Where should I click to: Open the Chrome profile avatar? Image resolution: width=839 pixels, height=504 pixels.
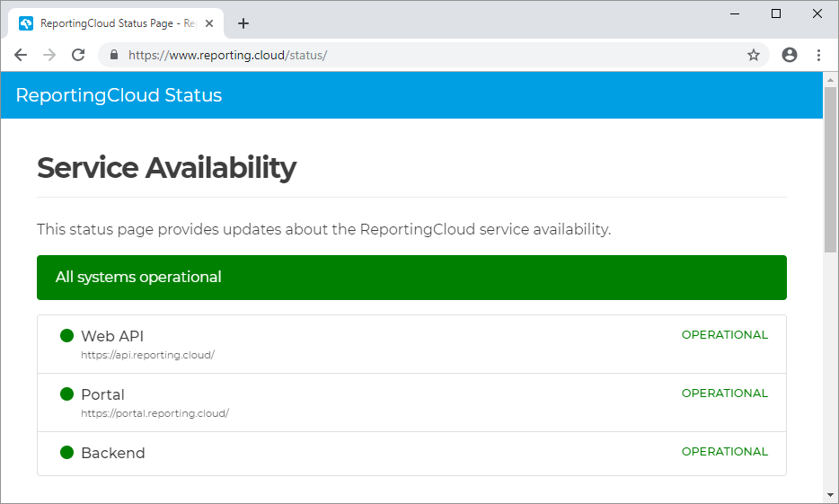[x=790, y=55]
